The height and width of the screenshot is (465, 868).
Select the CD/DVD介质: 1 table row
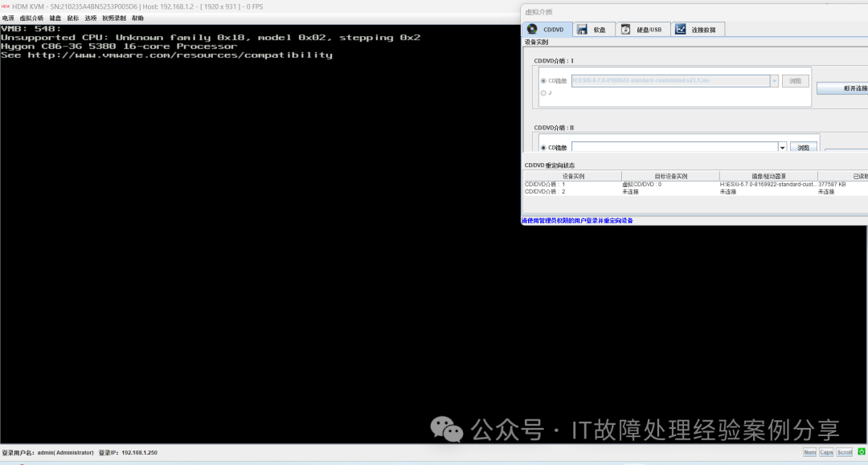(695, 184)
